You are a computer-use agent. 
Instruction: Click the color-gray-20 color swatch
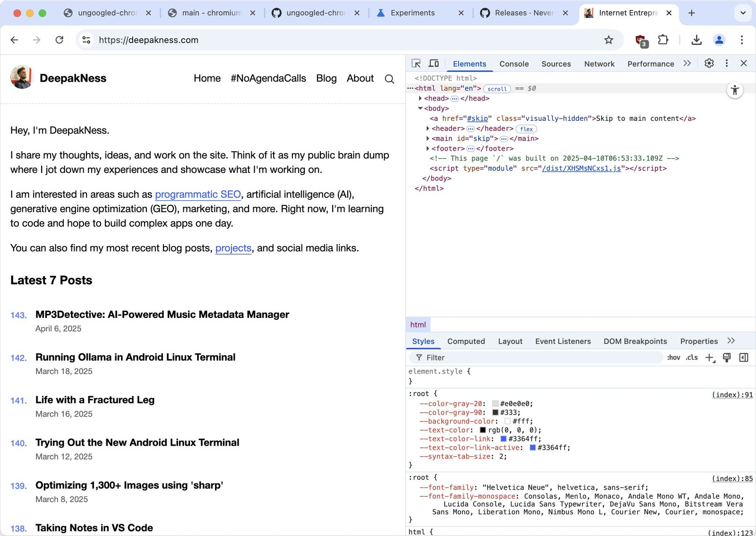(x=494, y=403)
